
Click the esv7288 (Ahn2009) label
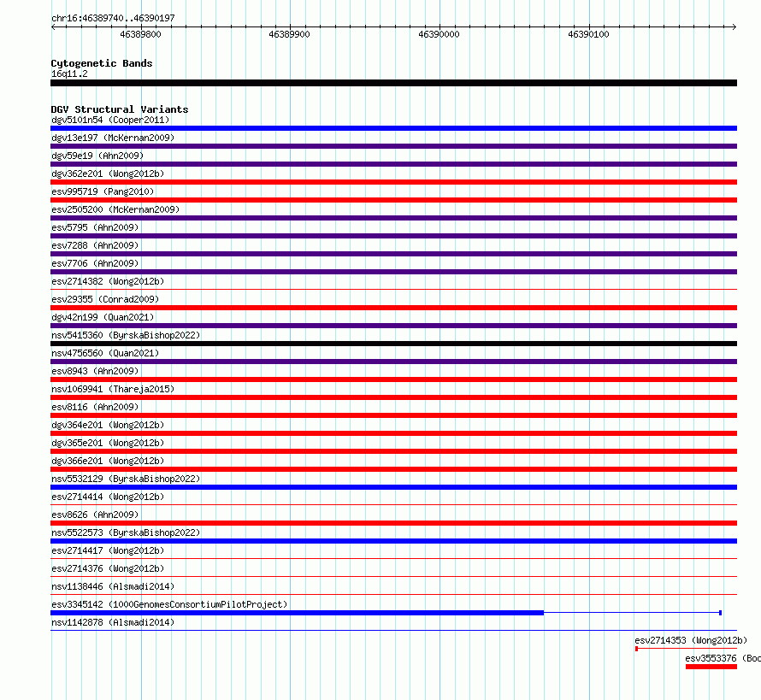(x=95, y=245)
